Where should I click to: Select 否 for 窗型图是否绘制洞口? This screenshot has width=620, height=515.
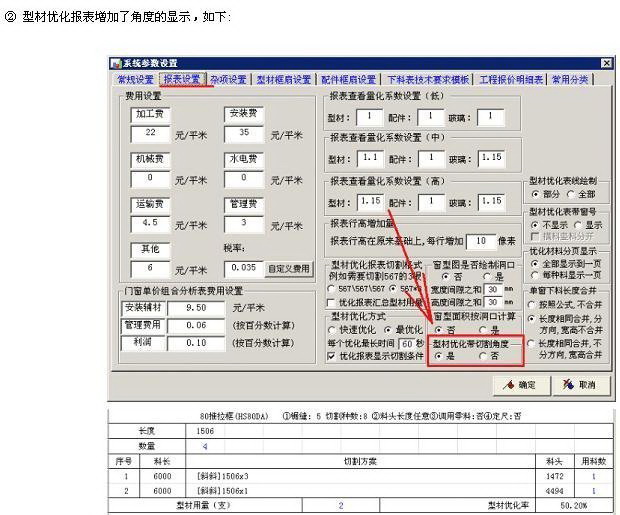pyautogui.click(x=446, y=276)
